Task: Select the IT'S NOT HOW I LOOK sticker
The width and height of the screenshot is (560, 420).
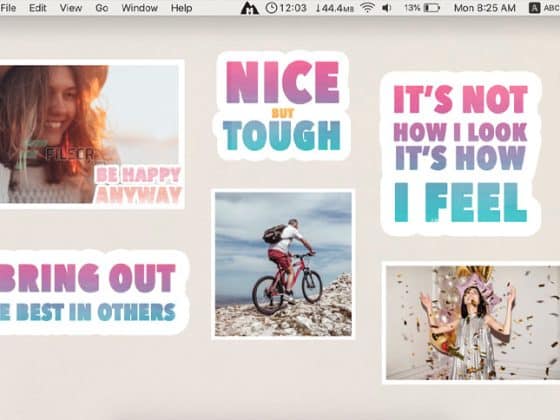Action: [x=460, y=154]
